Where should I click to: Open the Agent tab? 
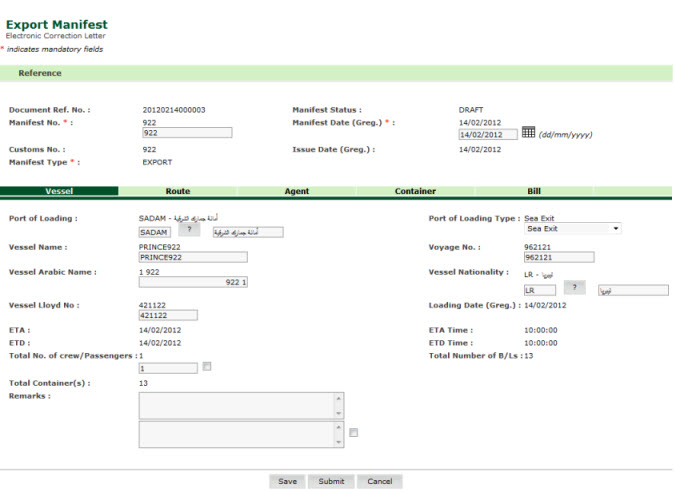[x=297, y=191]
